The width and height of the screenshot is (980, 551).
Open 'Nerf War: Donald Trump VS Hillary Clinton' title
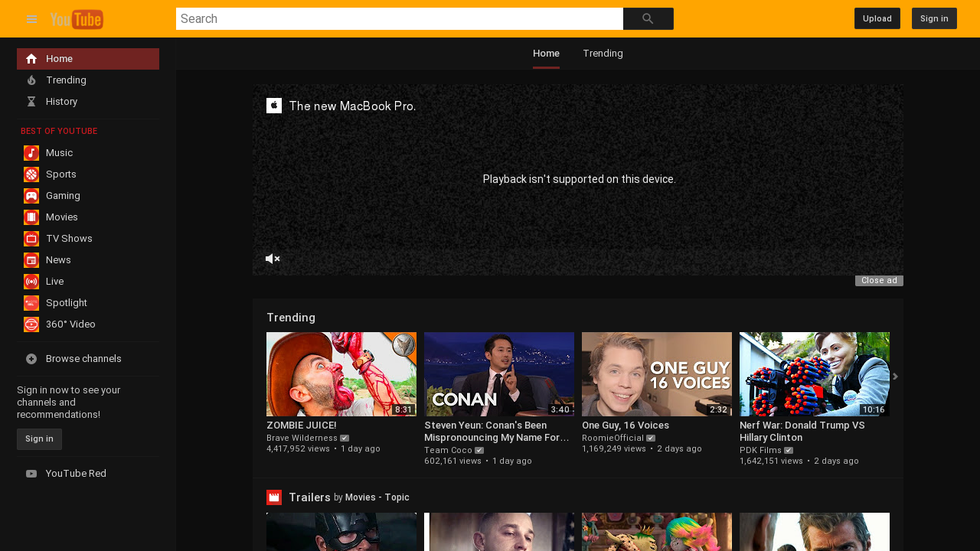(802, 432)
